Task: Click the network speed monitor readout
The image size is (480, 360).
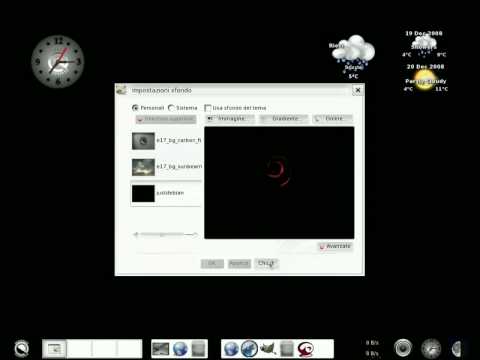Action: click(372, 348)
